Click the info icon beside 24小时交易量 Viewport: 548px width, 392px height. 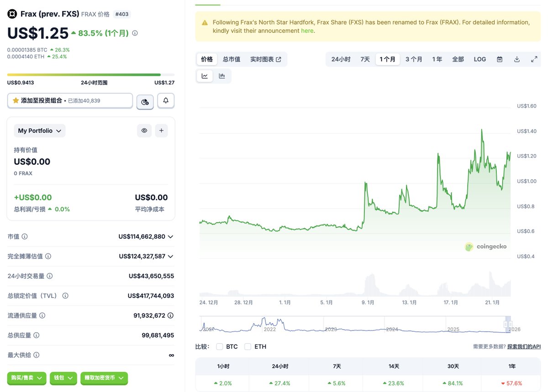click(50, 276)
